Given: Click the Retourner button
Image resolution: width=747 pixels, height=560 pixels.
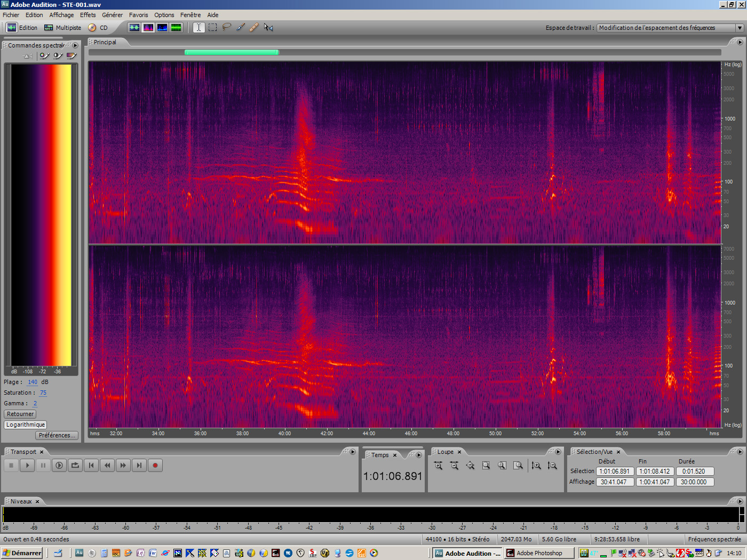Looking at the screenshot, I should [20, 414].
